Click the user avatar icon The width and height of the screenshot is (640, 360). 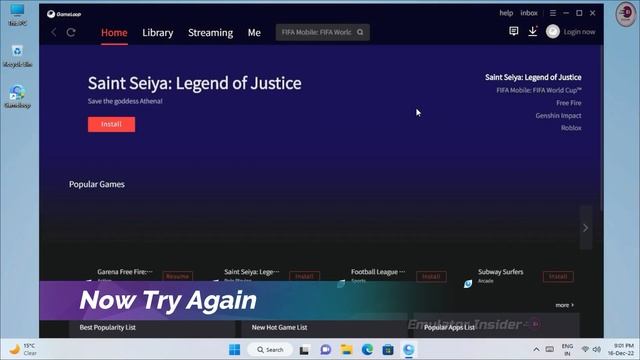pyautogui.click(x=553, y=31)
